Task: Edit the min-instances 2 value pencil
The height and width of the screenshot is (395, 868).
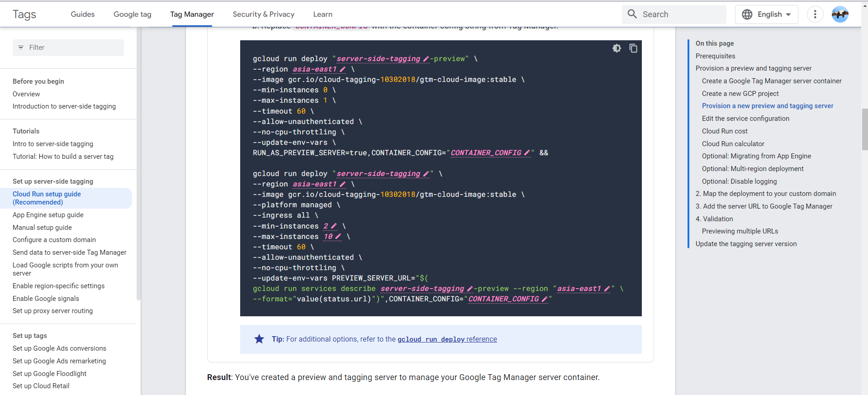Action: click(334, 226)
